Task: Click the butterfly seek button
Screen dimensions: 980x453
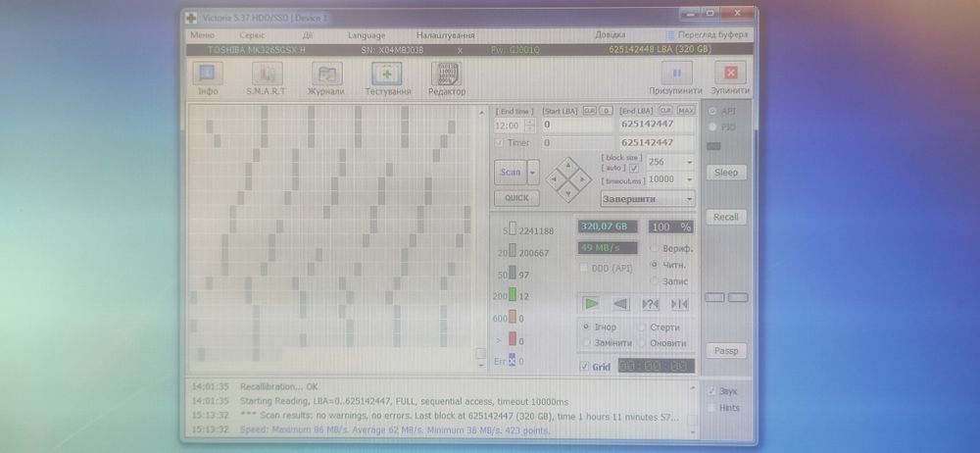Action: [x=679, y=304]
